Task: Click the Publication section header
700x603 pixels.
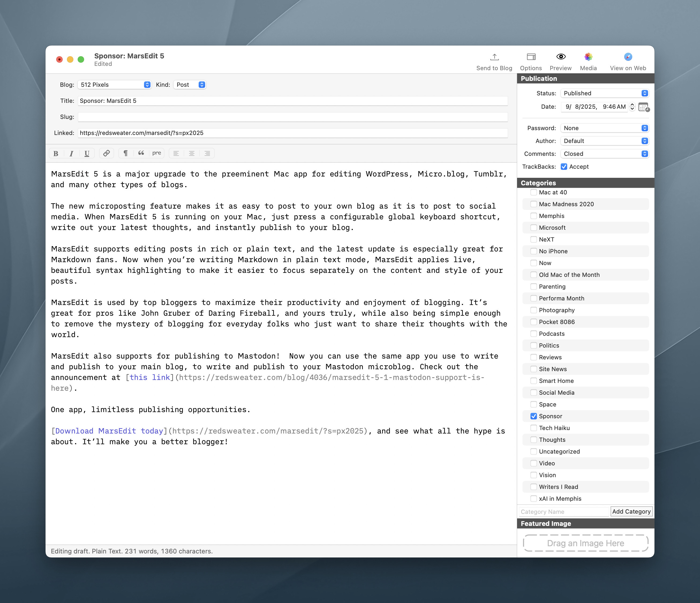Action: click(585, 78)
